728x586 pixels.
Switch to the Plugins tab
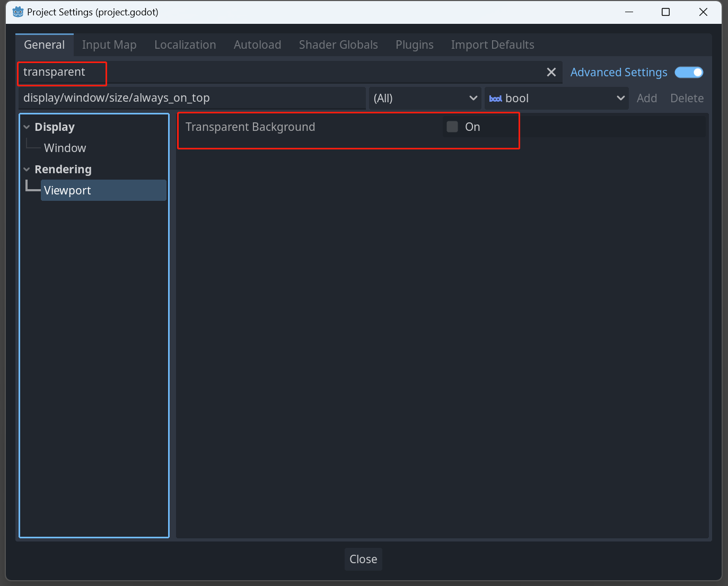click(414, 45)
